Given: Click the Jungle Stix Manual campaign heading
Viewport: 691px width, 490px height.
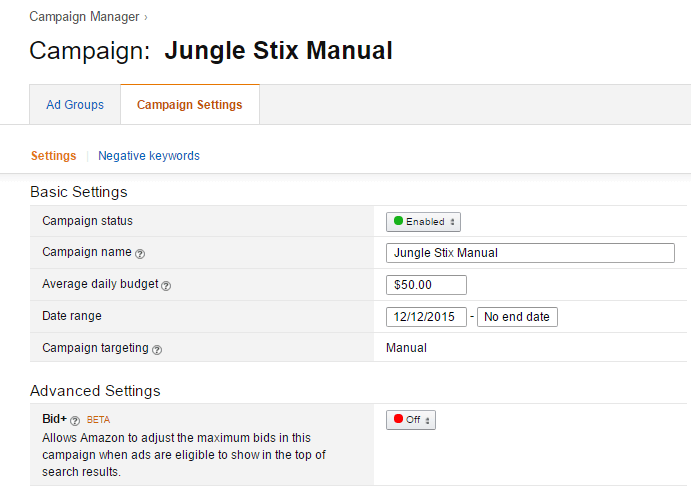Looking at the screenshot, I should point(278,51).
